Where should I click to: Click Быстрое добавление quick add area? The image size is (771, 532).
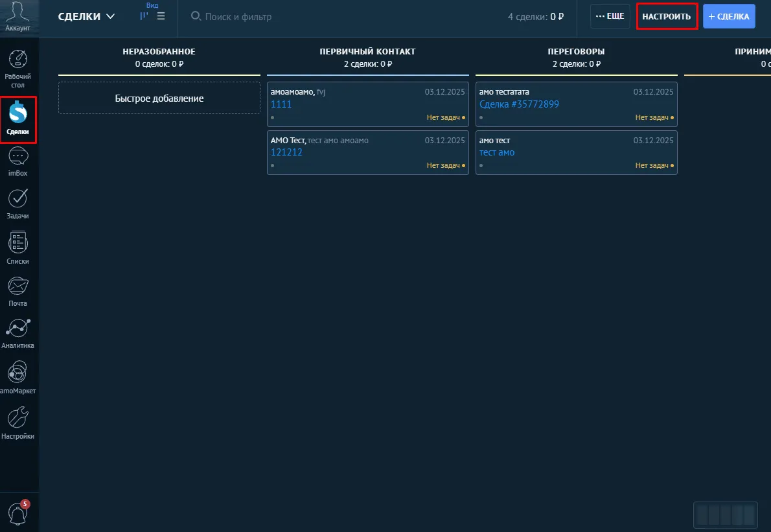click(x=159, y=98)
